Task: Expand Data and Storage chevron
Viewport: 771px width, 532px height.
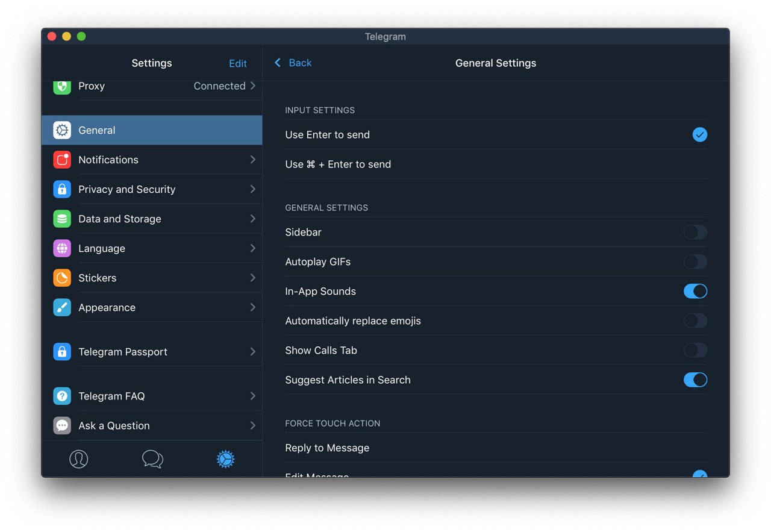Action: (x=253, y=219)
